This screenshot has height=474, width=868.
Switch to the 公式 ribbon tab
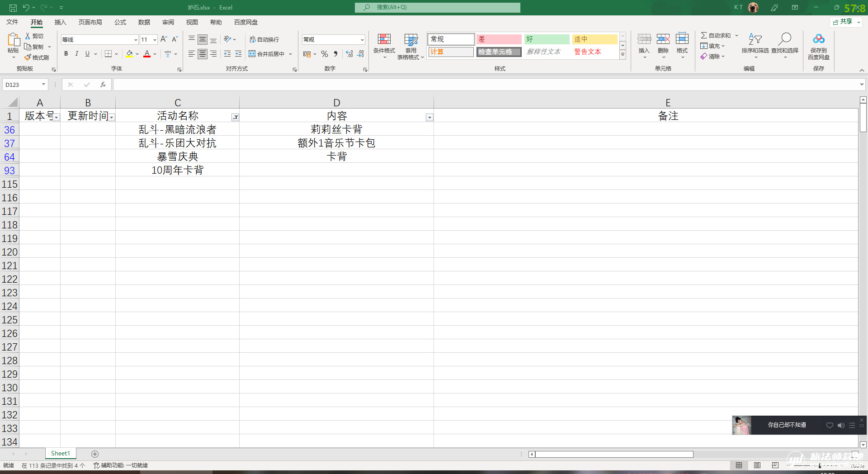click(x=120, y=22)
